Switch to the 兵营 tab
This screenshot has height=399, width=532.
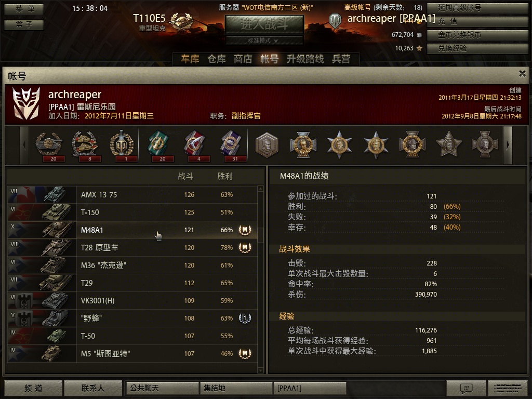341,59
